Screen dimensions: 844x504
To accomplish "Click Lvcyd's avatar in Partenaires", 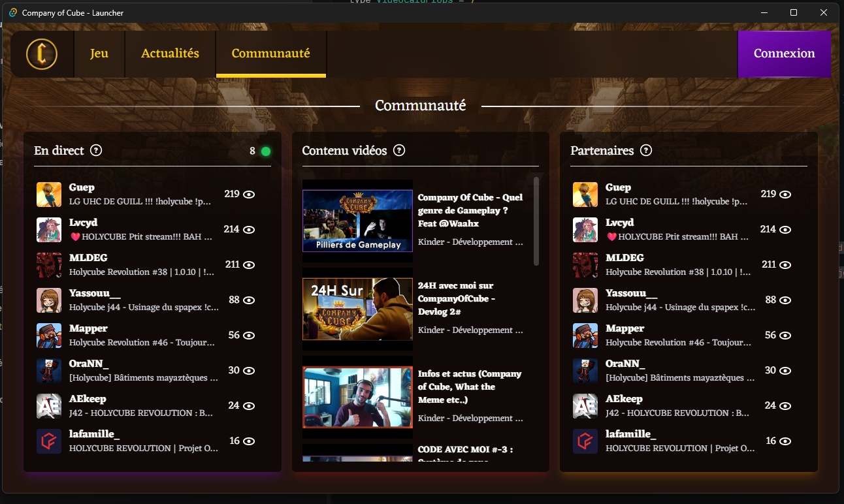I will coord(585,230).
